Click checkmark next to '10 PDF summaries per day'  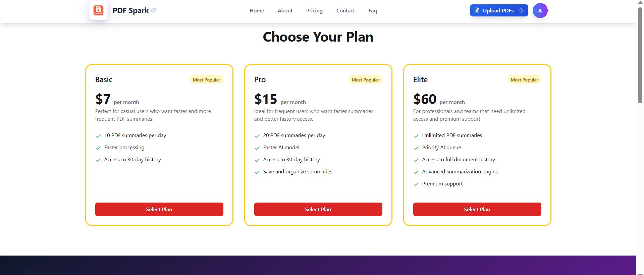pos(98,136)
